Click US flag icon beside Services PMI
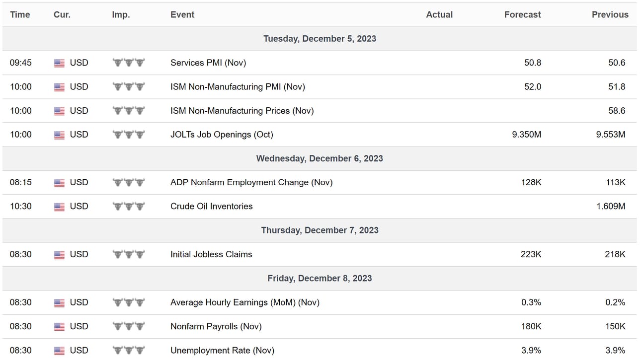 [59, 63]
